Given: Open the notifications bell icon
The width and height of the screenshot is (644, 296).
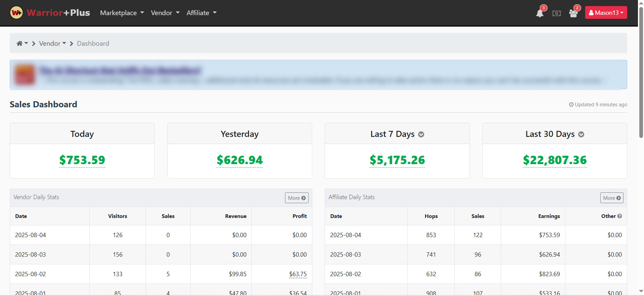Looking at the screenshot, I should point(540,13).
